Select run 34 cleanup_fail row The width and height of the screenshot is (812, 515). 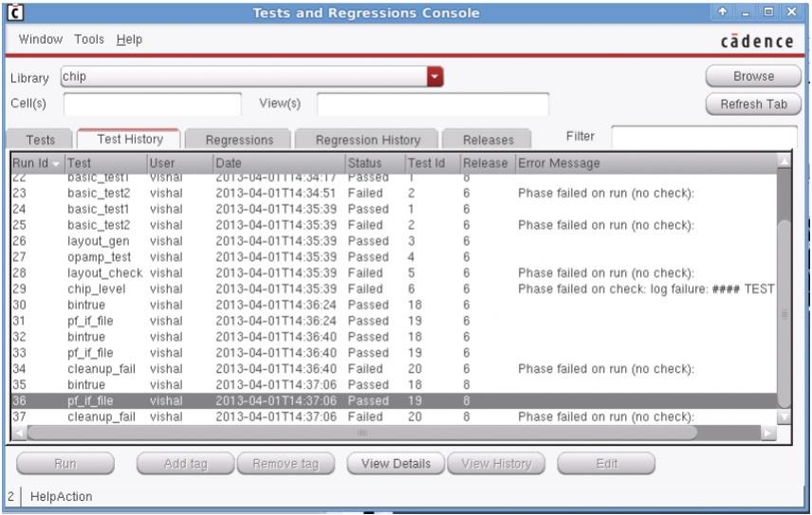click(x=394, y=369)
